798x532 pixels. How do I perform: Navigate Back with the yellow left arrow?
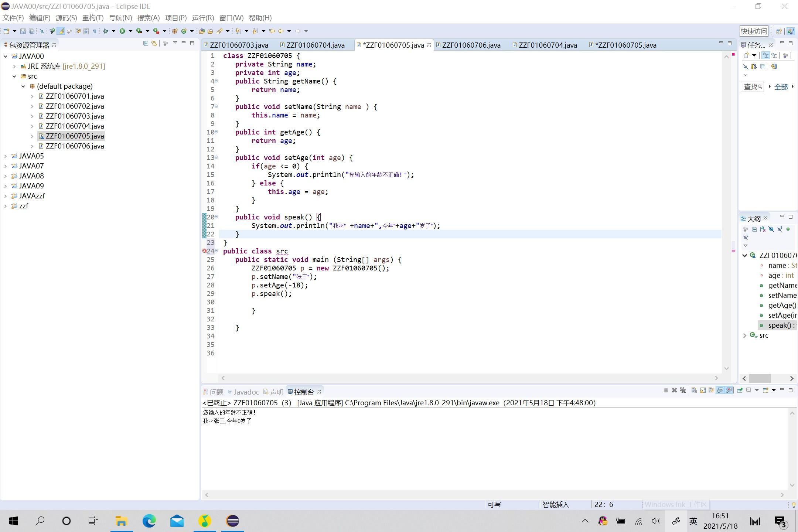tap(281, 31)
